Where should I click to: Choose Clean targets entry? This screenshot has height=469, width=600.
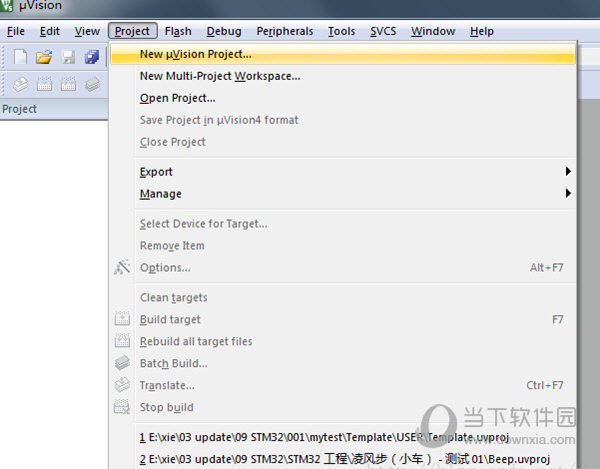coord(342,297)
